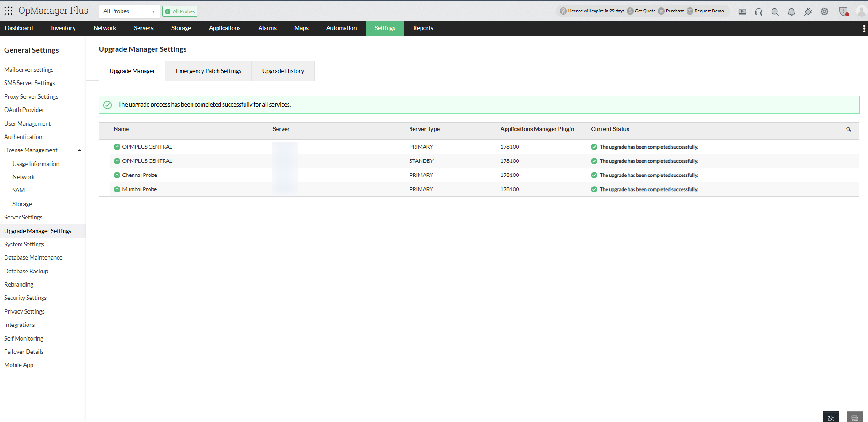Select the Chennai Probe row
The height and width of the screenshot is (422, 868).
[x=139, y=175]
